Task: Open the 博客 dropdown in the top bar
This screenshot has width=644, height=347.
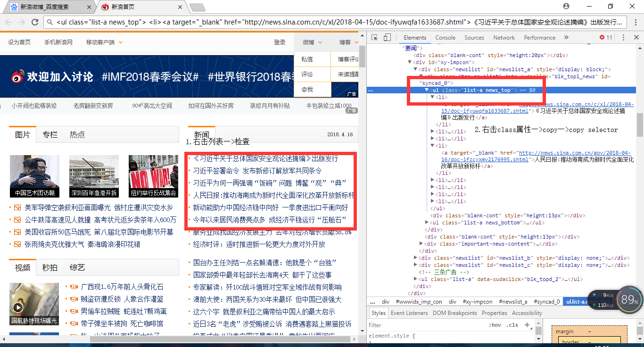Action: point(348,42)
